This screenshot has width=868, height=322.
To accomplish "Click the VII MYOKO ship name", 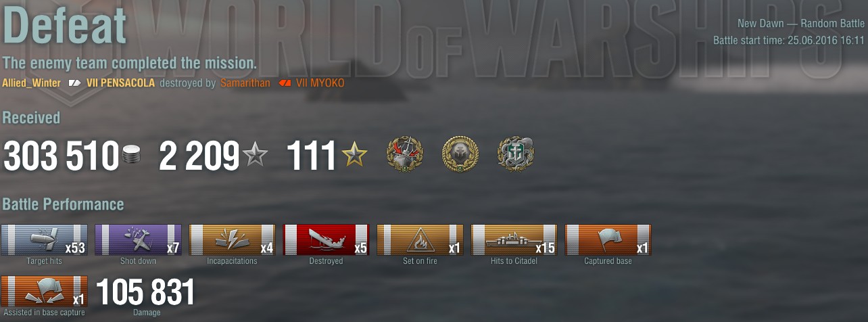I will click(320, 83).
